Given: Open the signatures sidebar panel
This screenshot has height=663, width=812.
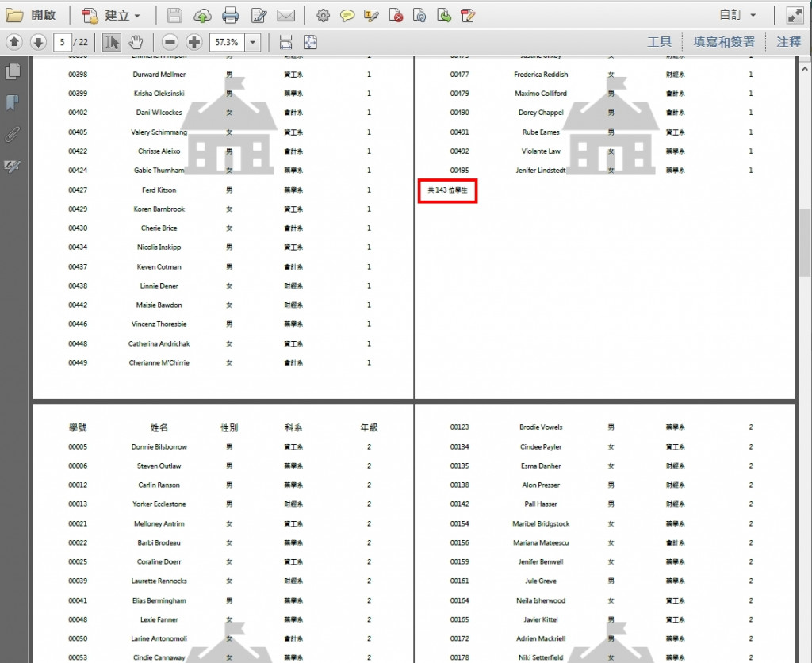Looking at the screenshot, I should pyautogui.click(x=13, y=167).
